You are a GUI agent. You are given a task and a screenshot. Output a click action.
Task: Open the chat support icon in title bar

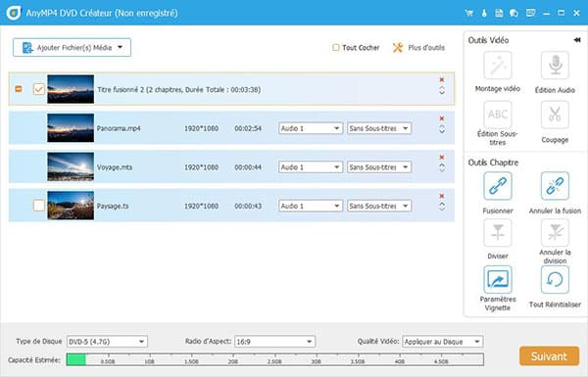514,13
